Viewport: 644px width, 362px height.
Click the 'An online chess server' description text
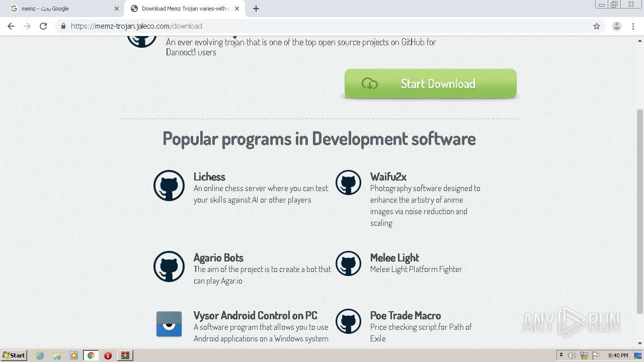(x=261, y=194)
